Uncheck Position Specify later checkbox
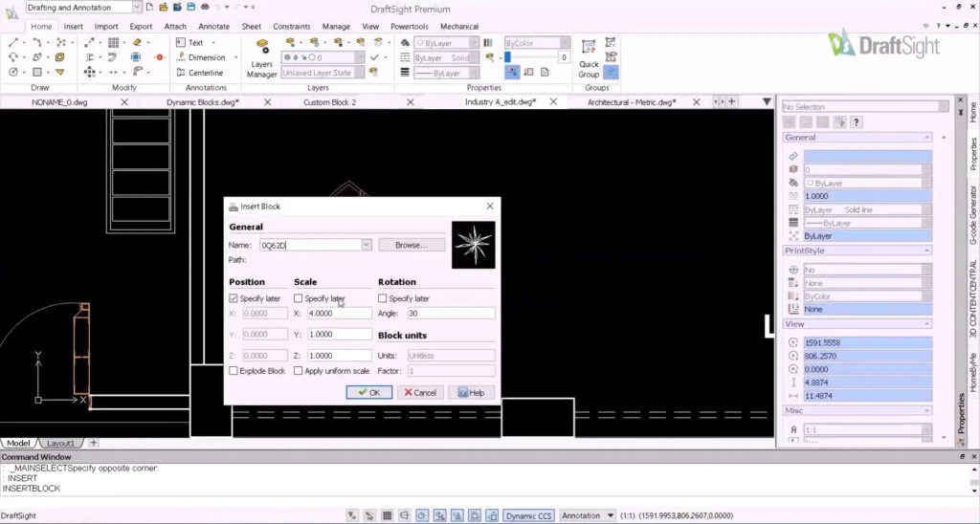 pyautogui.click(x=234, y=298)
